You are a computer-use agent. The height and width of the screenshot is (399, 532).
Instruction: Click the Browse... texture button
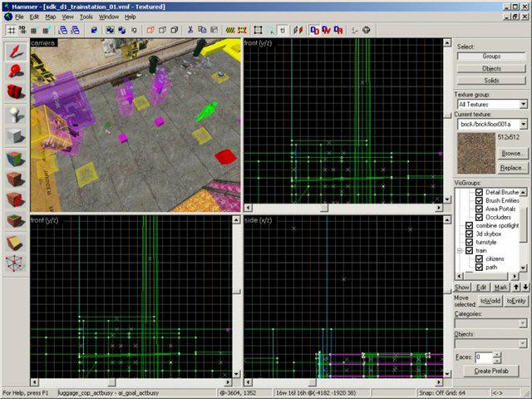tap(512, 154)
